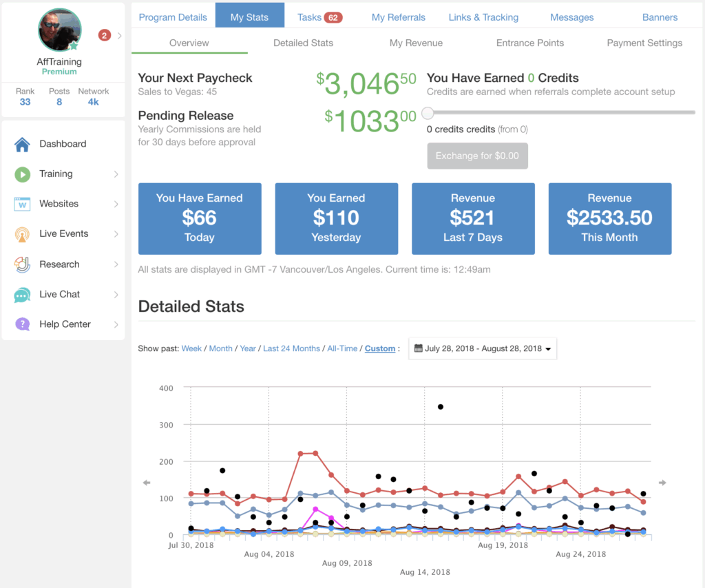Click the red notification badge showing 2
The image size is (705, 588).
104,35
